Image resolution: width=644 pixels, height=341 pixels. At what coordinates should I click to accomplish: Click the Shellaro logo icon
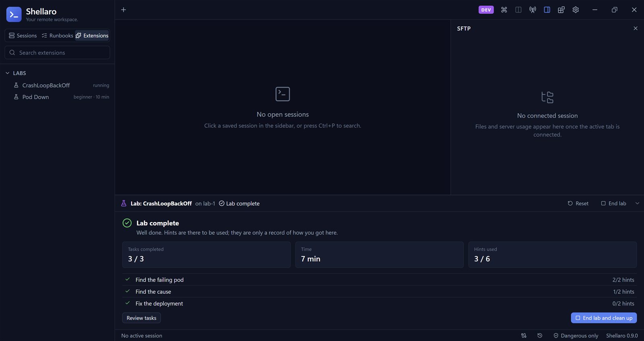point(14,14)
